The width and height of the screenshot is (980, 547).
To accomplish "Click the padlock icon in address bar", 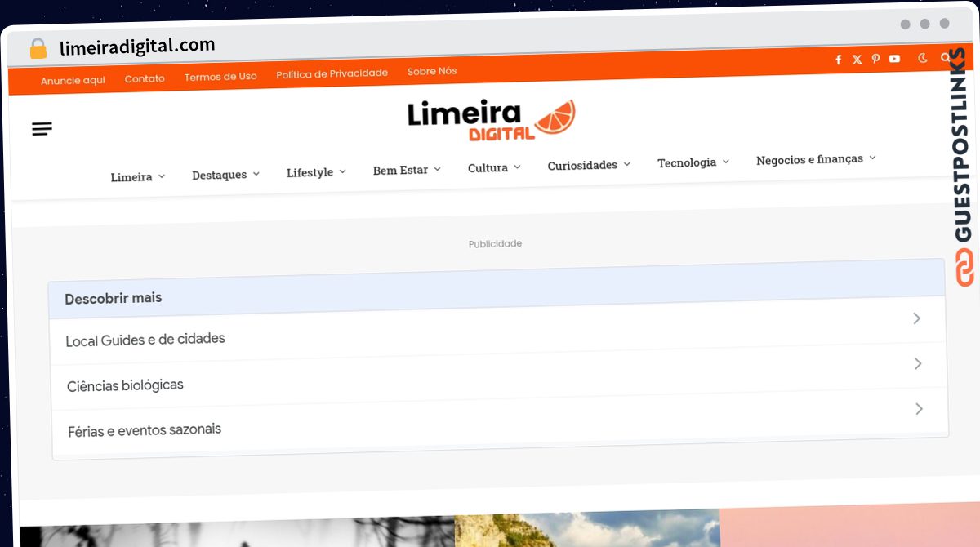I will [x=38, y=49].
